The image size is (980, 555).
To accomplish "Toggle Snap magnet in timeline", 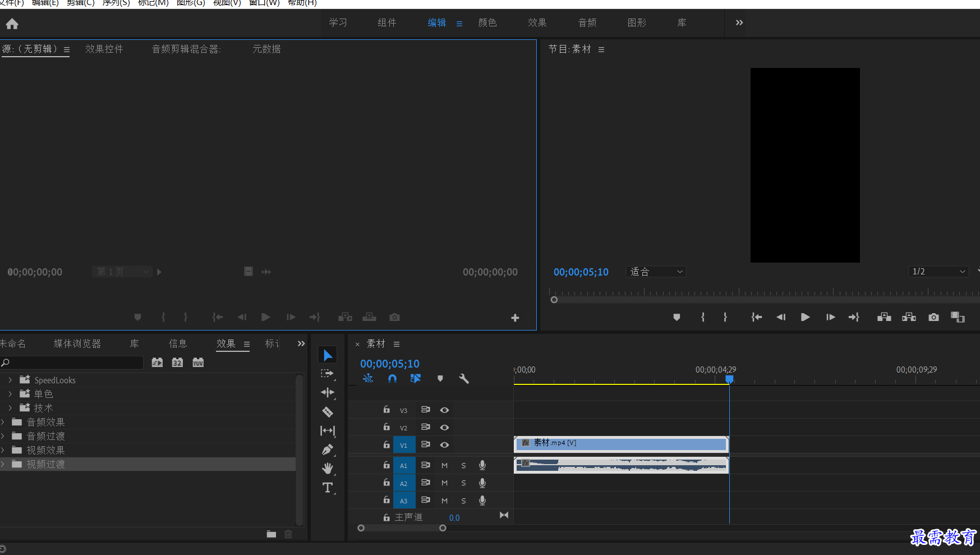I will click(x=392, y=379).
